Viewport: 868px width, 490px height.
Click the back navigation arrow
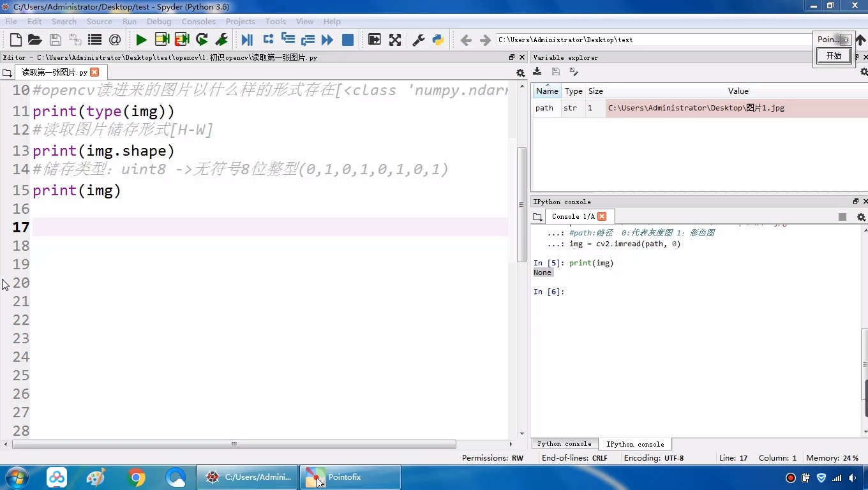(466, 40)
